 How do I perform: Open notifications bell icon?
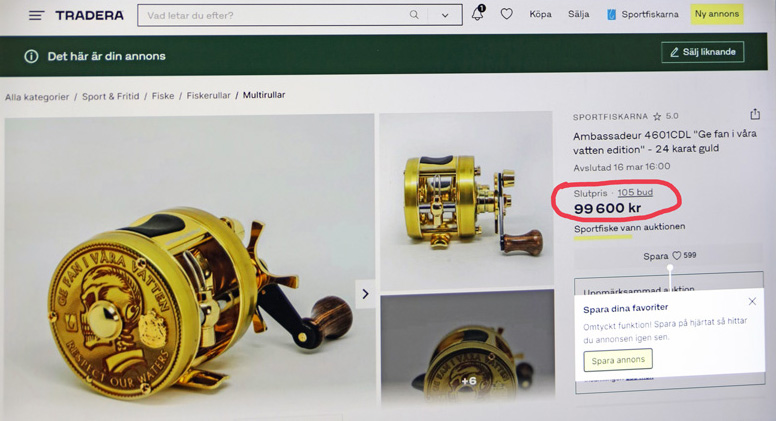click(478, 13)
